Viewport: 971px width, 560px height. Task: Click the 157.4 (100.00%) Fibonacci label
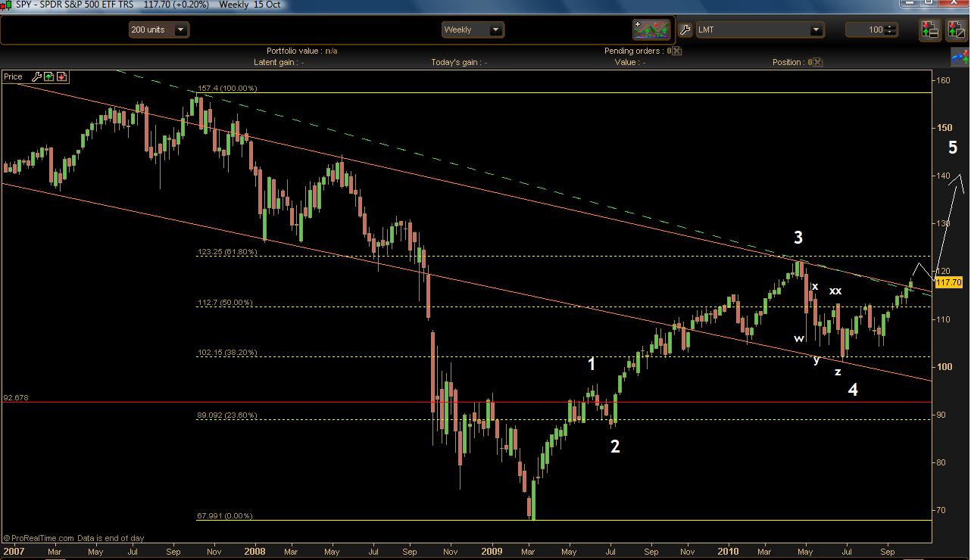tap(227, 89)
